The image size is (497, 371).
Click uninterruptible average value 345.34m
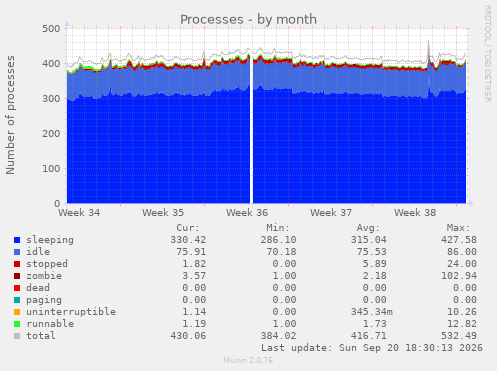[x=372, y=312]
